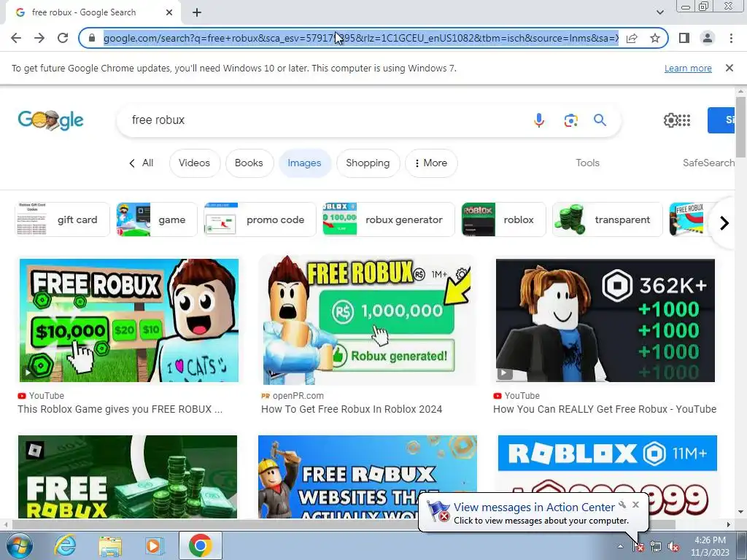
Task: Click Chrome icon in the taskbar
Action: pyautogui.click(x=200, y=545)
